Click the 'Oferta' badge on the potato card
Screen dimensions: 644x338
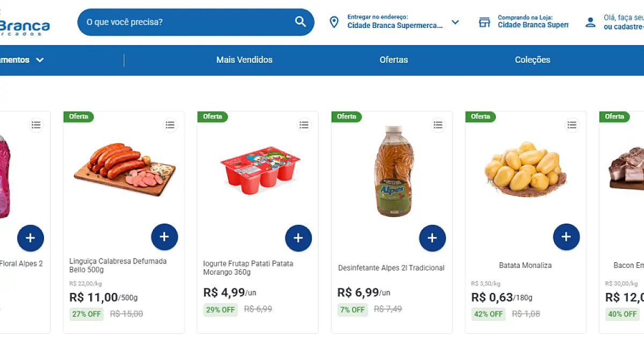tap(480, 116)
